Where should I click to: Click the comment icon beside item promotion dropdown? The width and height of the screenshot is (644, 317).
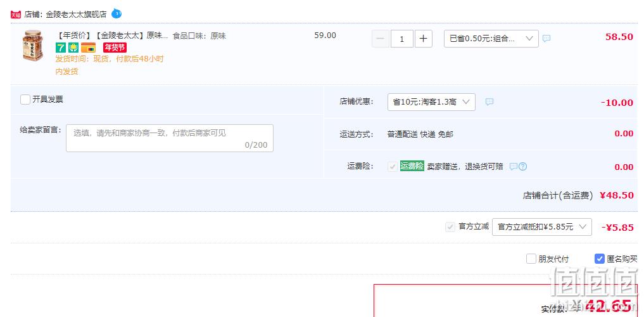pos(546,39)
